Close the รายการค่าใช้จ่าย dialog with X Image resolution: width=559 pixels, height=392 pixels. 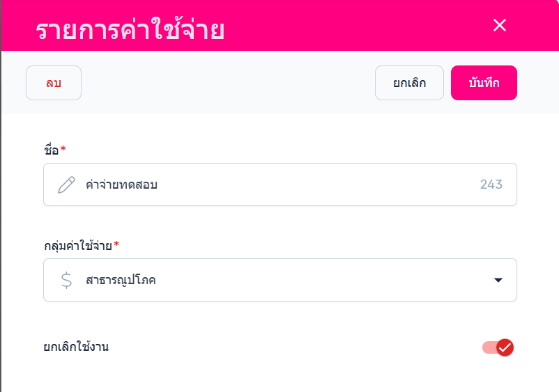pos(499,26)
